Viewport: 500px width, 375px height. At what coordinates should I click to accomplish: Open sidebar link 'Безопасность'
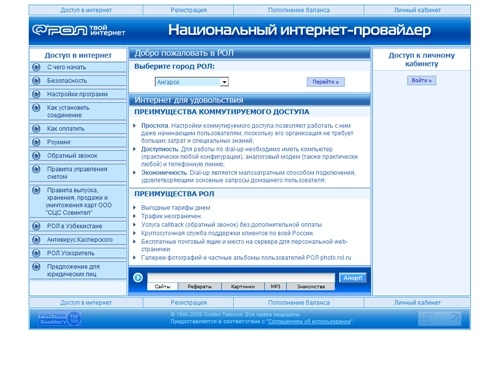67,81
